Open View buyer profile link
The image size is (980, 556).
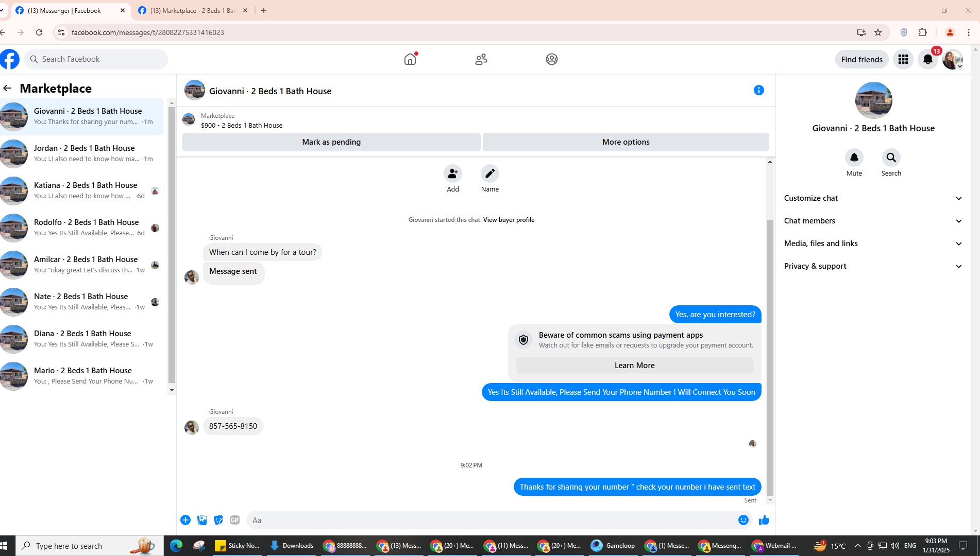point(509,220)
